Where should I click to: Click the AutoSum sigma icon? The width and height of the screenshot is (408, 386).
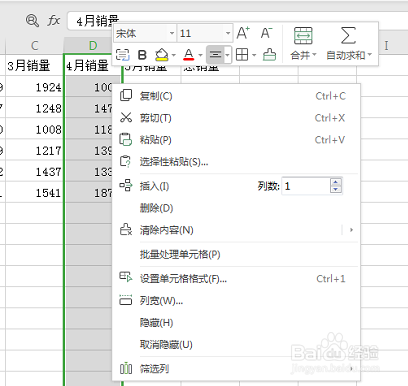348,35
